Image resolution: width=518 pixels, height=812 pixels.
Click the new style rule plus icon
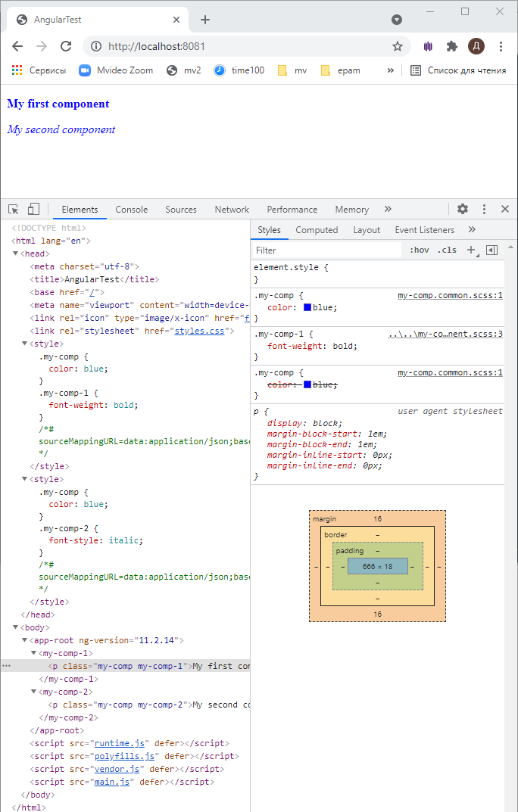point(470,250)
